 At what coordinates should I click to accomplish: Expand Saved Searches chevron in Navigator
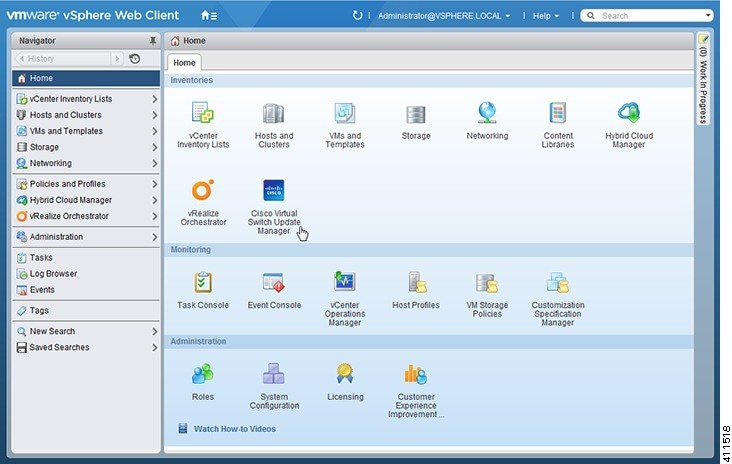tap(155, 347)
